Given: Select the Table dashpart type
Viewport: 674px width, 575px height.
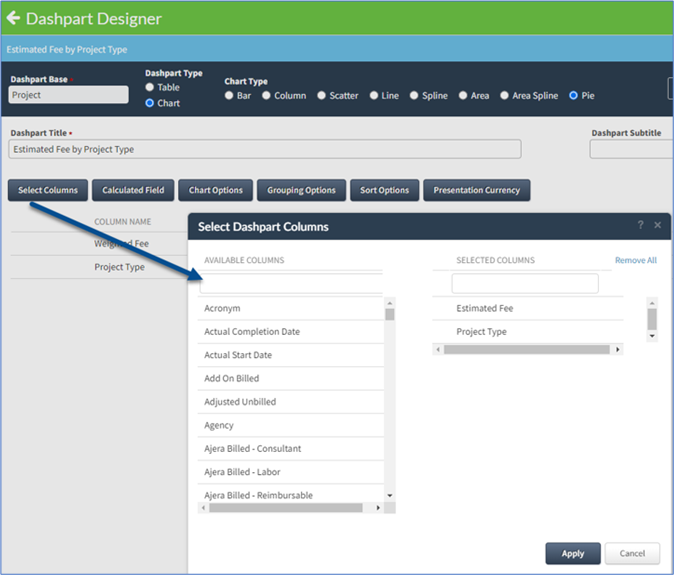Looking at the screenshot, I should pyautogui.click(x=150, y=88).
